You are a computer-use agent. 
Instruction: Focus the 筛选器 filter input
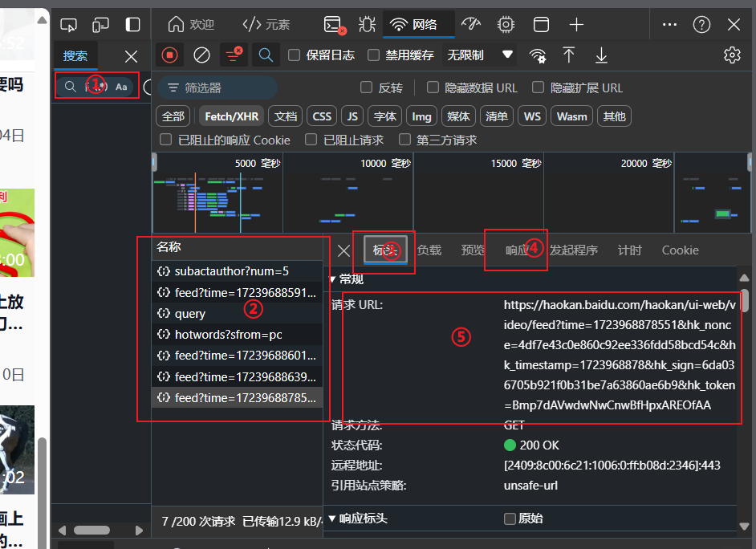click(x=217, y=87)
